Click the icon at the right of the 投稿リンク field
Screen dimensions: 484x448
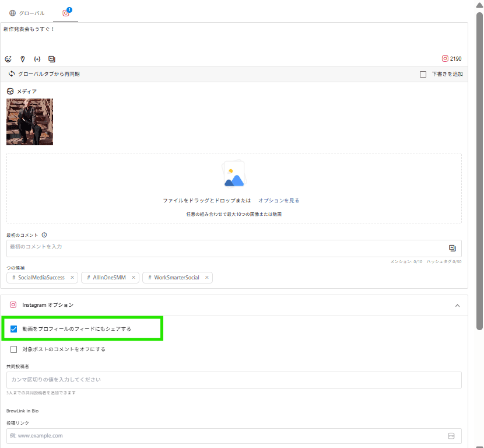451,436
